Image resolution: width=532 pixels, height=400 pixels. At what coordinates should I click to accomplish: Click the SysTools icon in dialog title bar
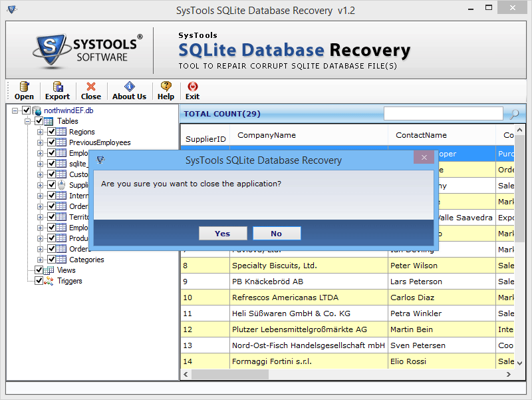click(100, 160)
